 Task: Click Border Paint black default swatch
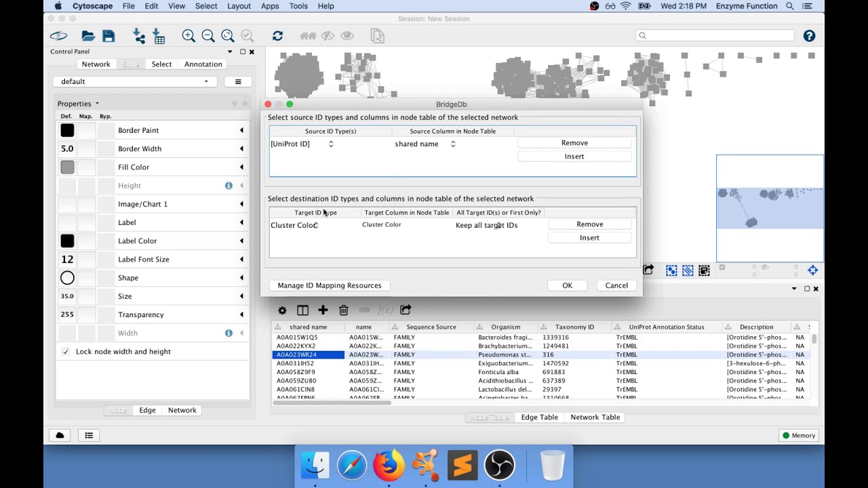(x=67, y=130)
